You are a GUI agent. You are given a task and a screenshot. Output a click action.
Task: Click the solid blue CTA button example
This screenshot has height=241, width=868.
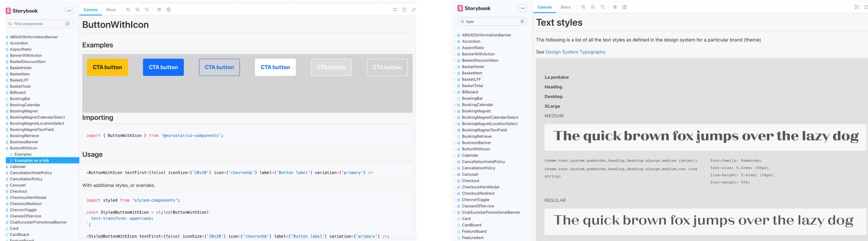[x=163, y=67]
